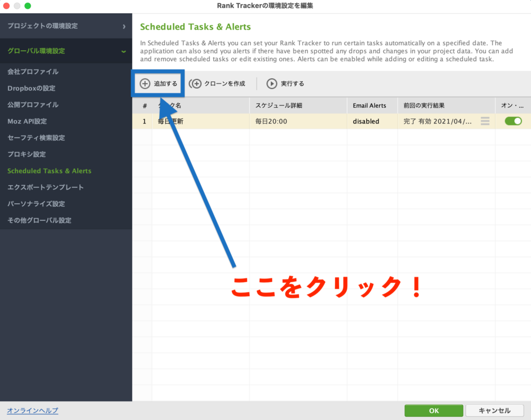The width and height of the screenshot is (531, 420).
Task: Click the Email Alerts column header
Action: coord(372,106)
